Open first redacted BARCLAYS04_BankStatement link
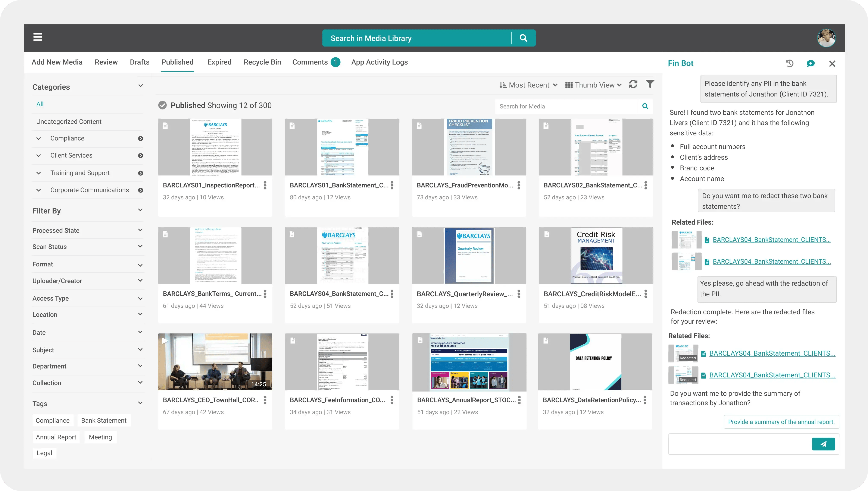 (x=772, y=353)
